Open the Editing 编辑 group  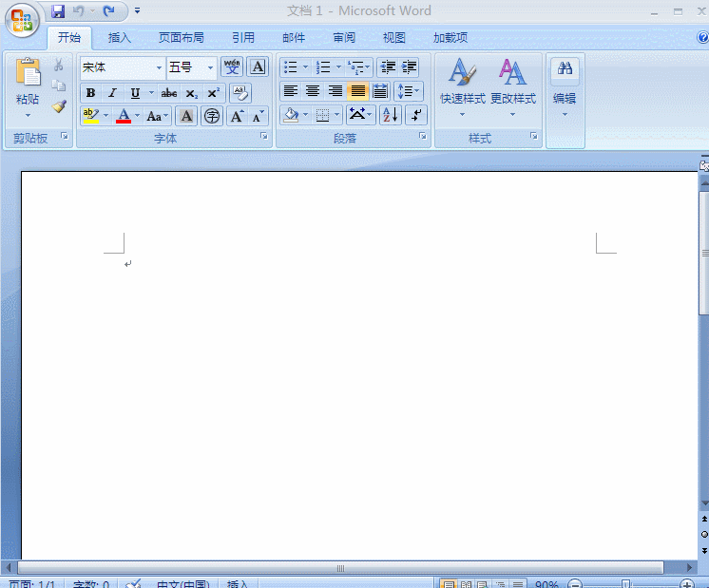565,87
